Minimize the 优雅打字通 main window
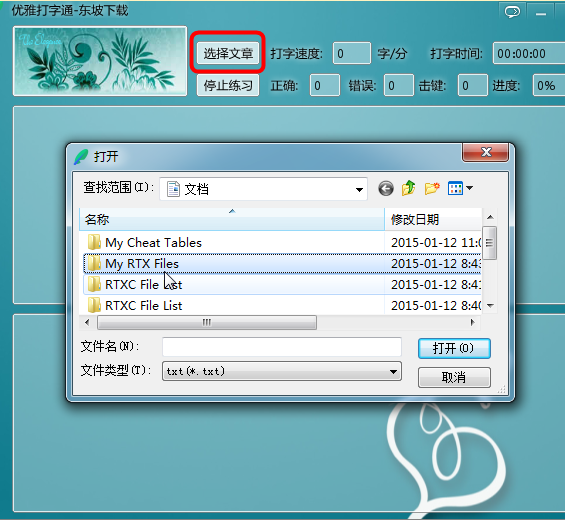Image resolution: width=565 pixels, height=520 pixels. [x=540, y=13]
